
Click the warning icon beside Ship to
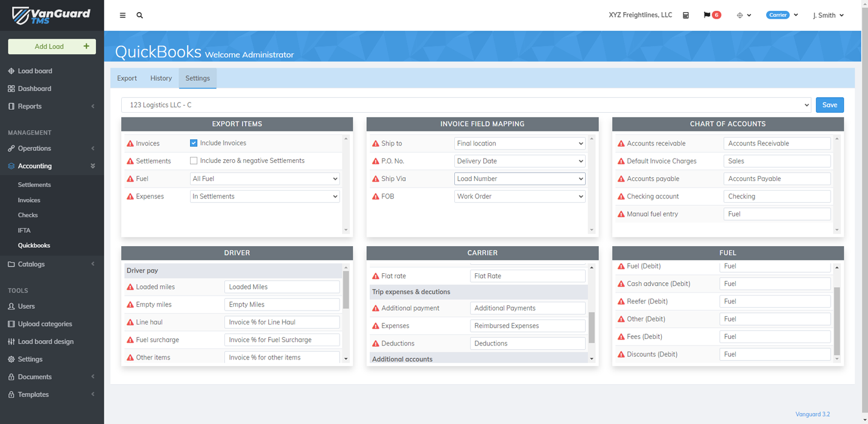click(x=376, y=144)
